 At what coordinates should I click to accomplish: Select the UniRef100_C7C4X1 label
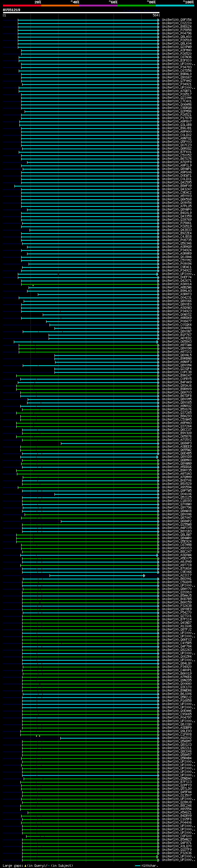[177, 101]
